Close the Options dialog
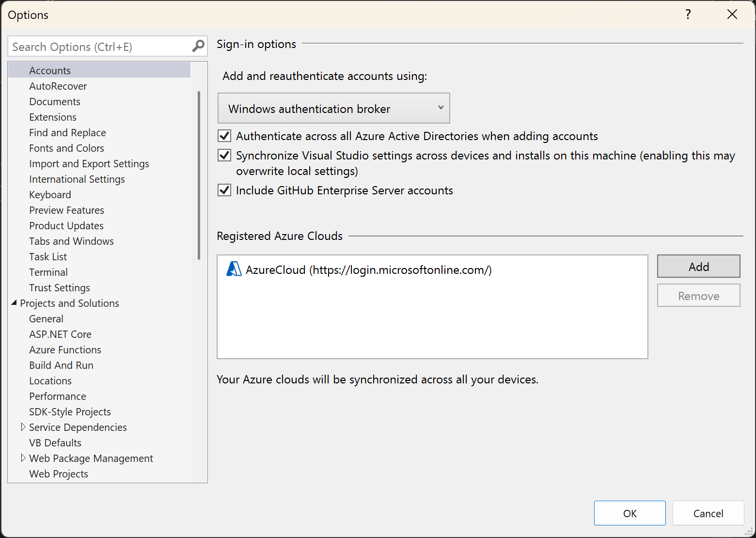 (732, 15)
